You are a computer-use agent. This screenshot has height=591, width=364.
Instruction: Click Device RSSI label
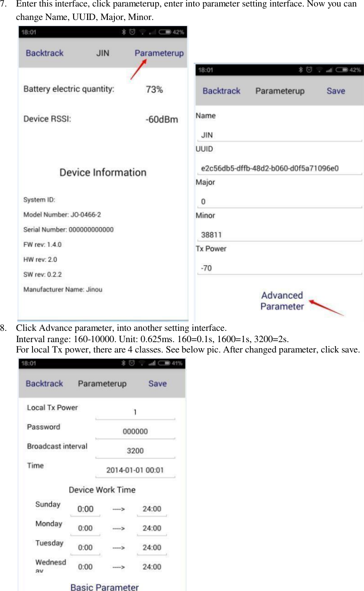pos(47,119)
